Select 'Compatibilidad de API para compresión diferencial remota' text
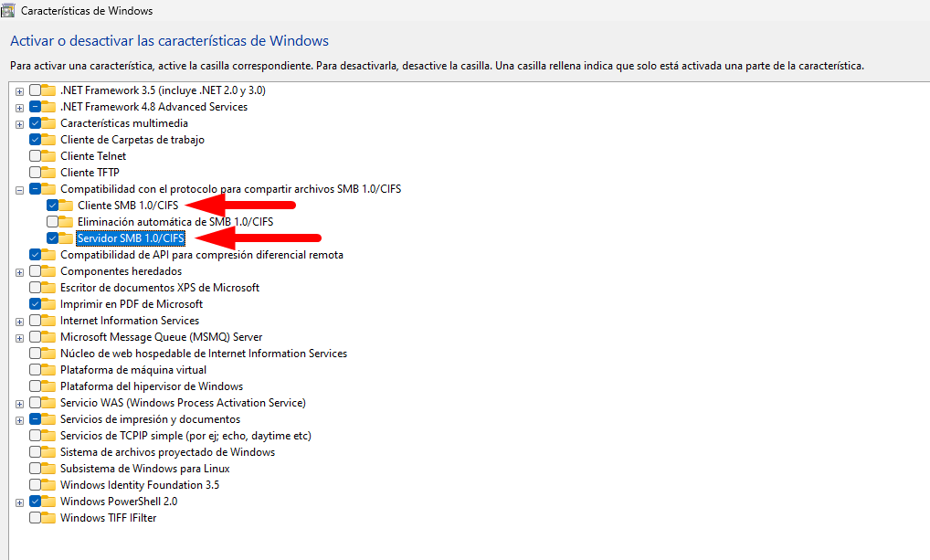Image resolution: width=930 pixels, height=560 pixels. [202, 255]
